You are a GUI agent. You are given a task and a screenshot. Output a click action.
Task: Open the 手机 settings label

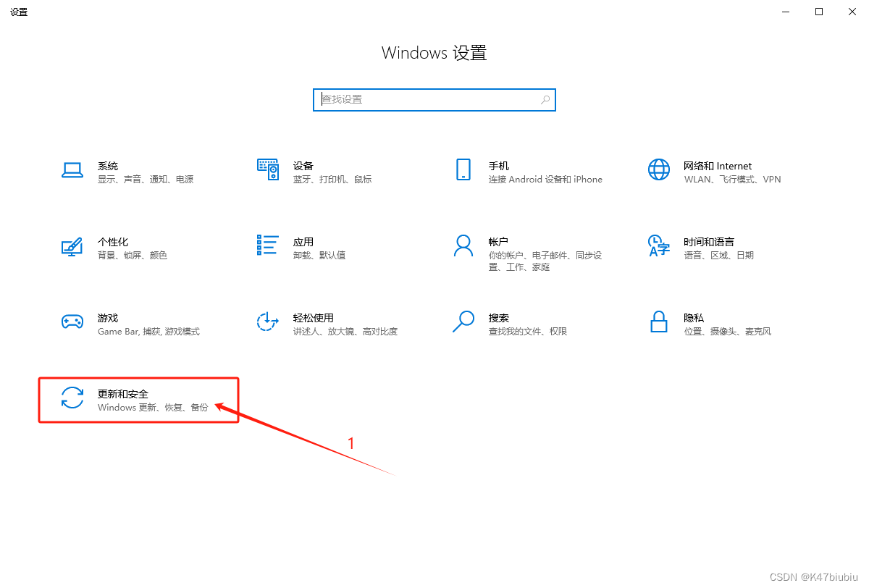tap(499, 166)
